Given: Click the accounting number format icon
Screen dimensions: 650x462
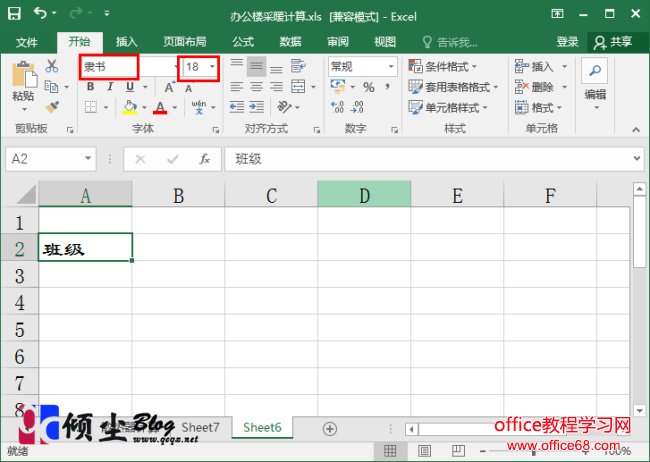Looking at the screenshot, I should pyautogui.click(x=338, y=86).
